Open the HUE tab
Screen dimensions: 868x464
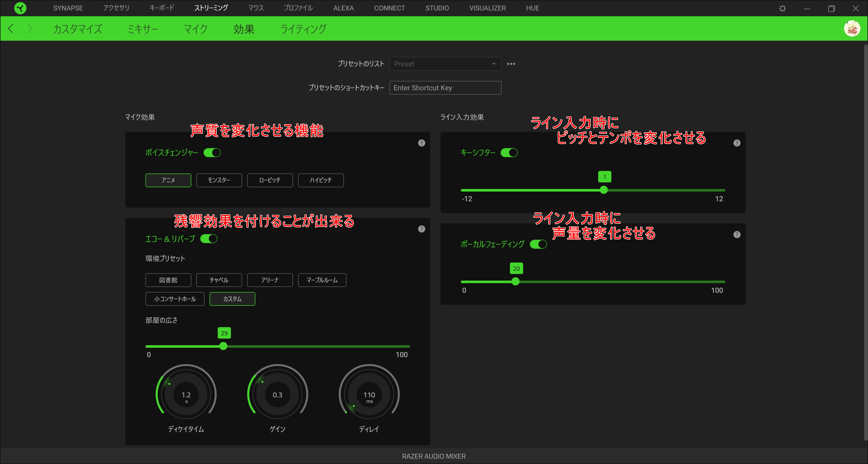click(x=533, y=8)
